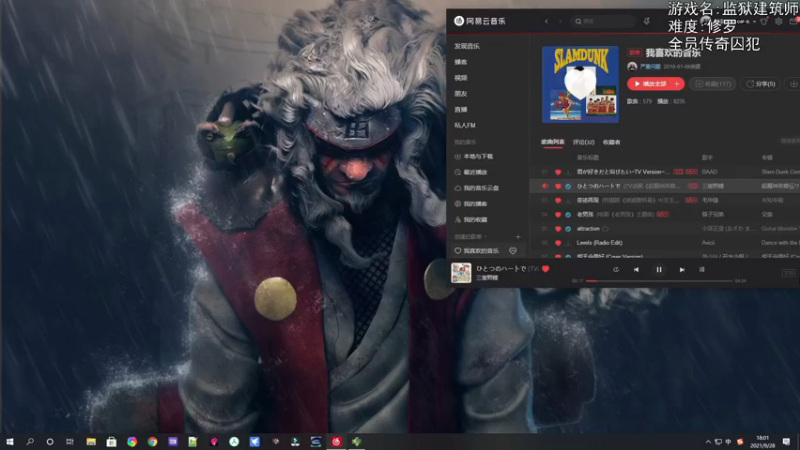The image size is (800, 450).
Task: Collapse the 创建的歌单 section header
Action: click(x=470, y=237)
